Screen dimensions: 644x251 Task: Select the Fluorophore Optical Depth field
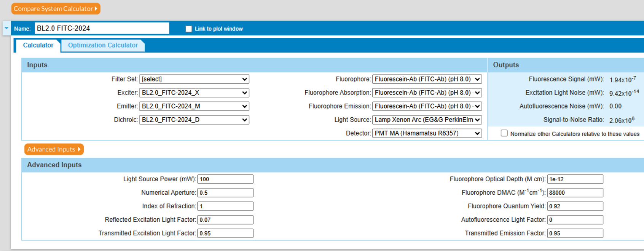[575, 179]
